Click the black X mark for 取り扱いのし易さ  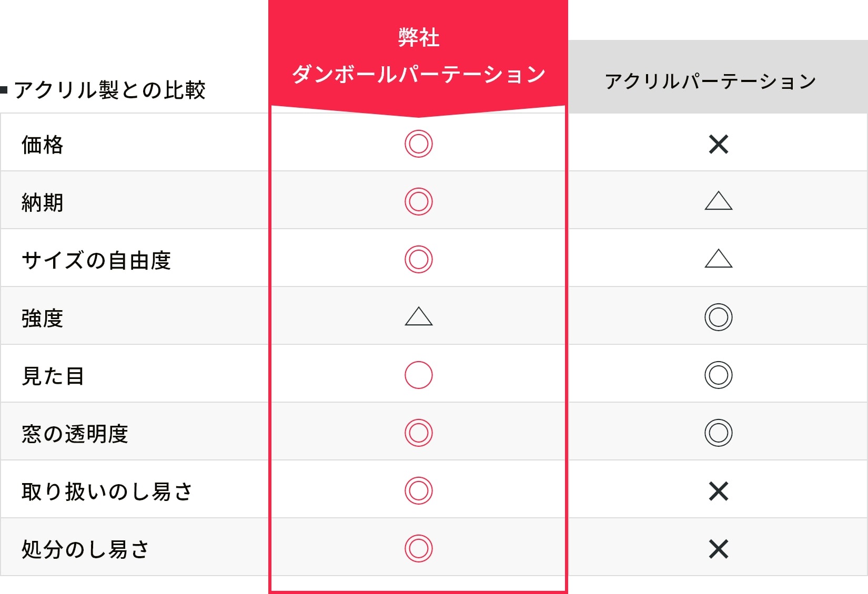(x=719, y=491)
